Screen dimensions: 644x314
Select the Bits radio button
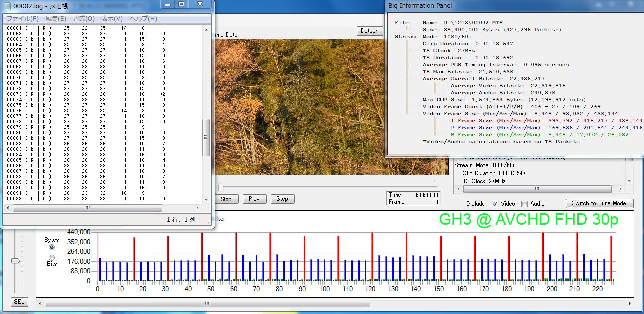(x=52, y=257)
